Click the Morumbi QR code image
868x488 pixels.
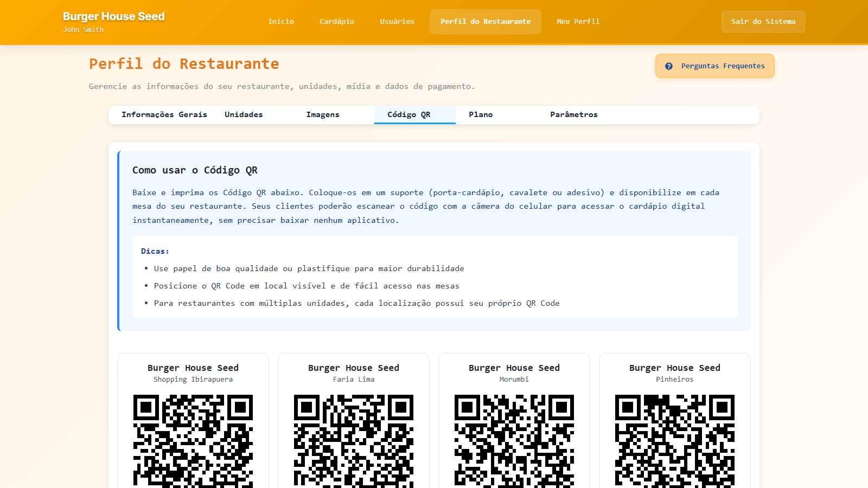click(x=514, y=441)
